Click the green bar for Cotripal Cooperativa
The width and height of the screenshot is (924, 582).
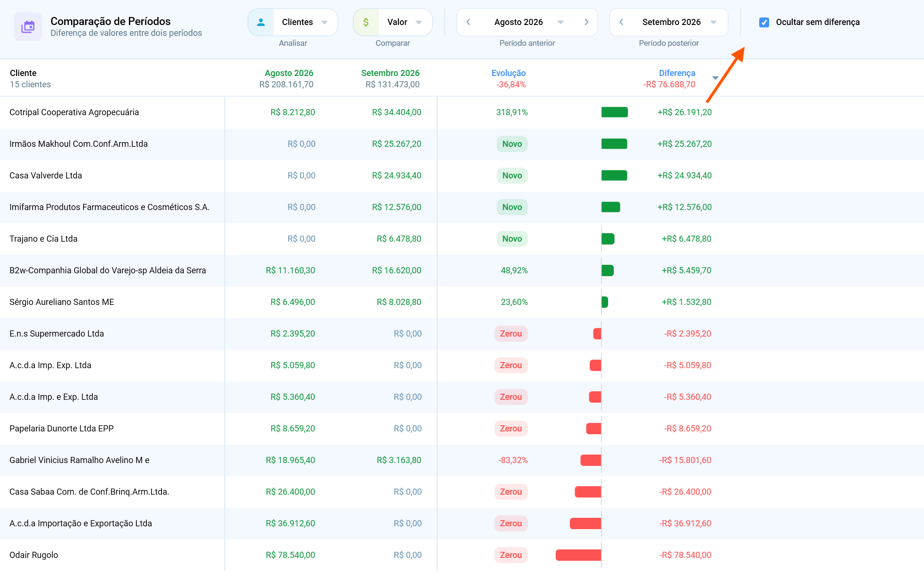(x=614, y=112)
